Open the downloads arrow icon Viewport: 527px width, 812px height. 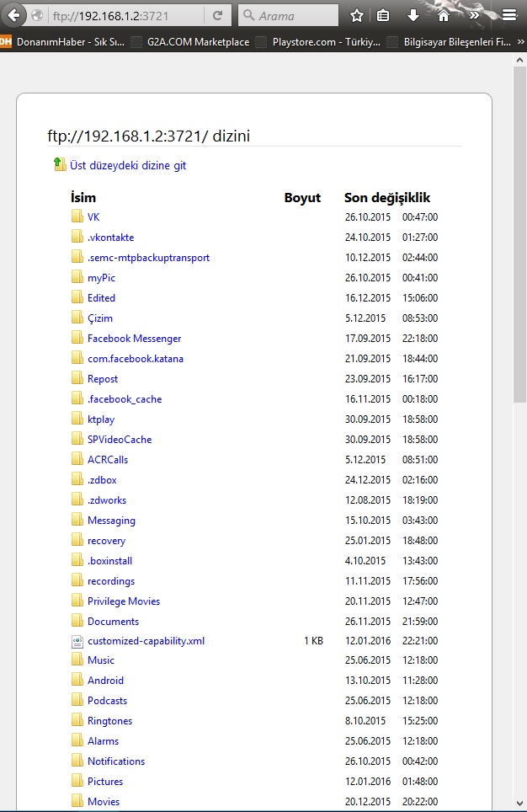[x=413, y=15]
